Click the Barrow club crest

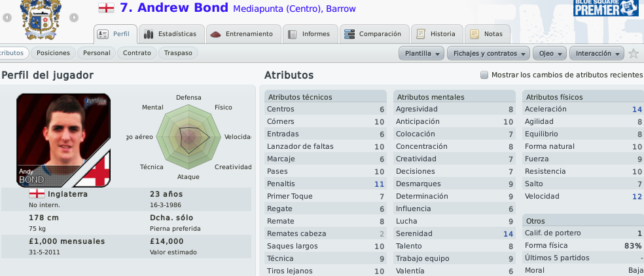coord(41,20)
